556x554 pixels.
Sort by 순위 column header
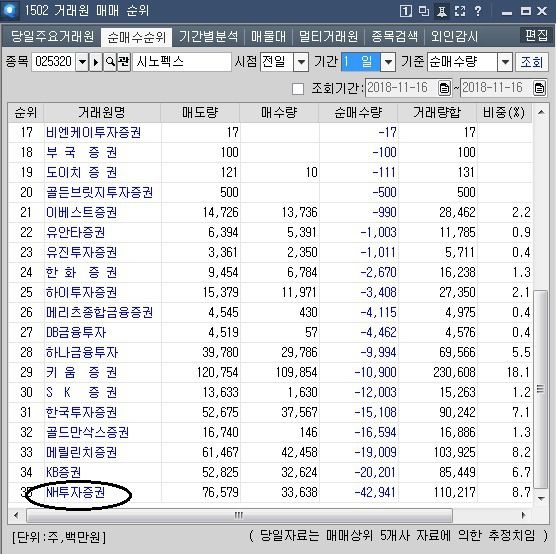(26, 113)
